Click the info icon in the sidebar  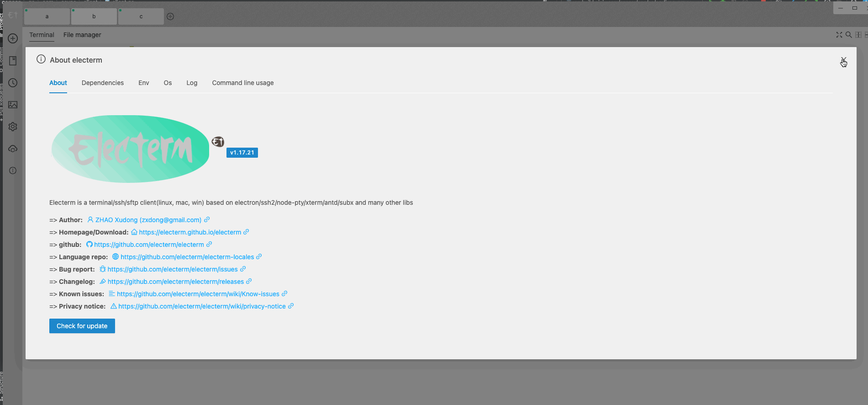point(13,171)
